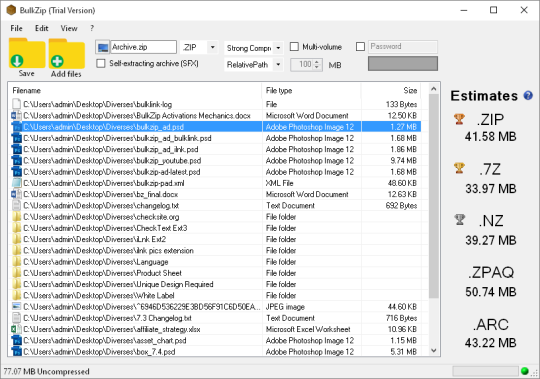Select the bulkzip_ad_ilnk.psd filename
Image resolution: width=540 pixels, height=379 pixels.
pos(111,149)
